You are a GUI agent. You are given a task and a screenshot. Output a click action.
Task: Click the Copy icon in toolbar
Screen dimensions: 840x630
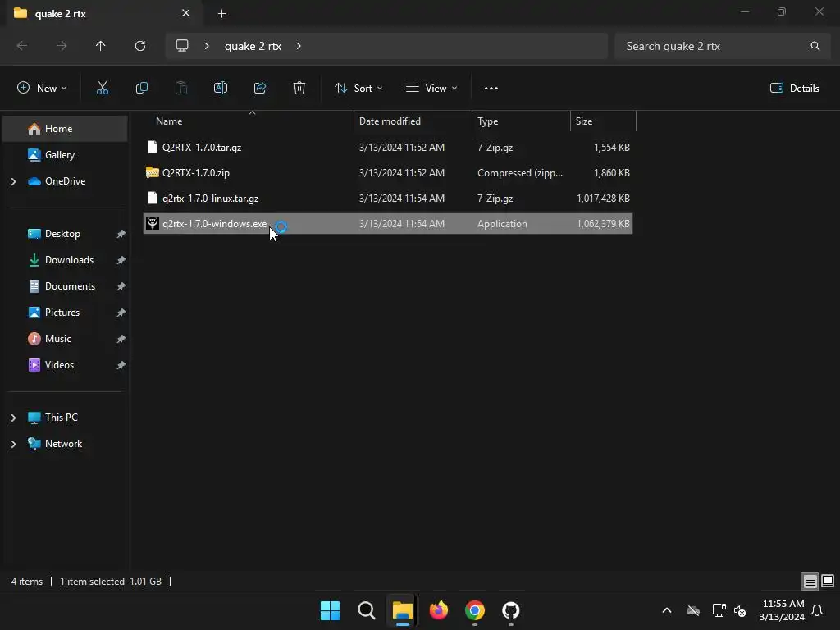pos(141,89)
